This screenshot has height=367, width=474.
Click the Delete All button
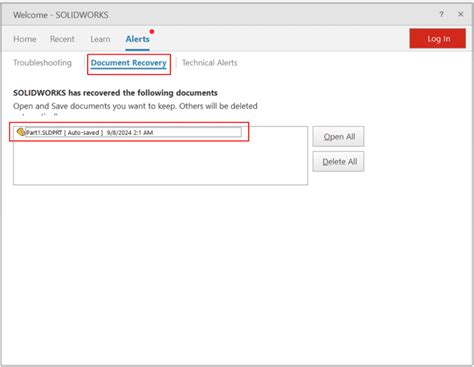coord(338,162)
